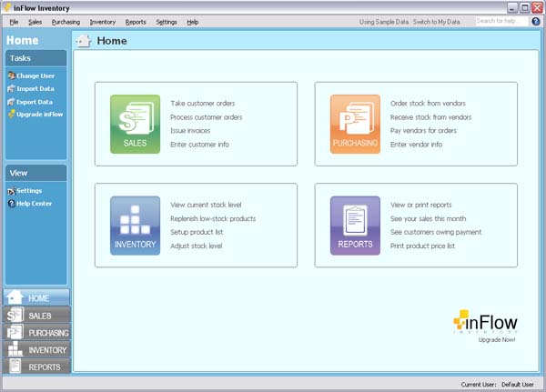The height and width of the screenshot is (392, 546).
Task: Click the app icon in title bar
Action: [x=7, y=7]
